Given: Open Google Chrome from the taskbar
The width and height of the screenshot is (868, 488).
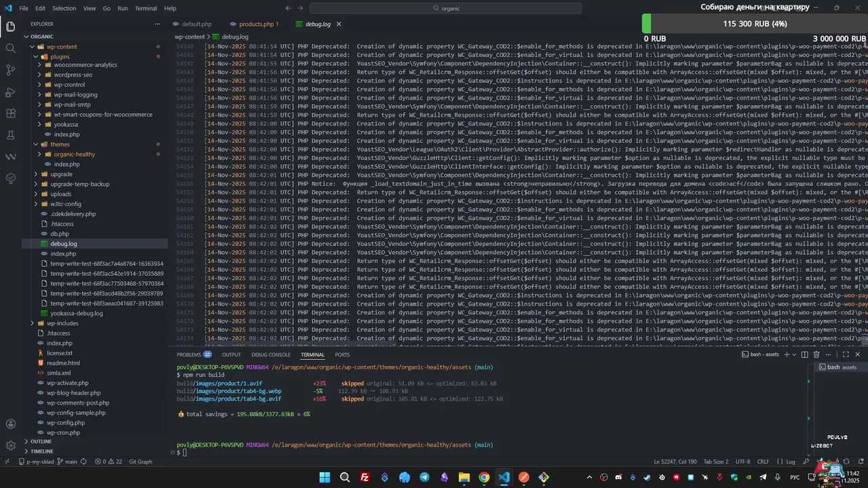Looking at the screenshot, I should pos(484,477).
